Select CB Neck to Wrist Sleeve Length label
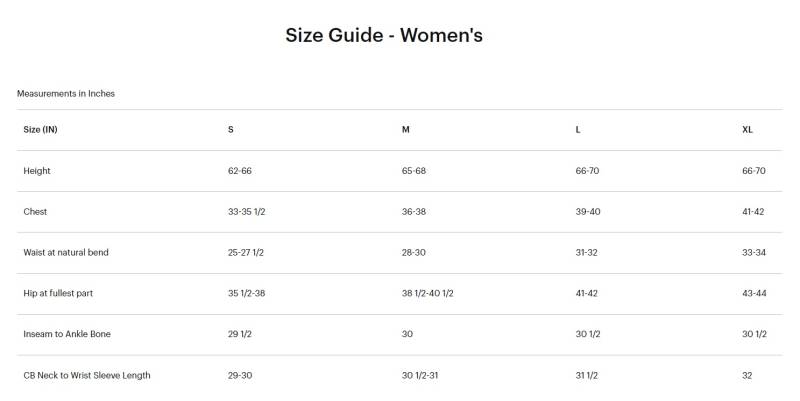 87,375
